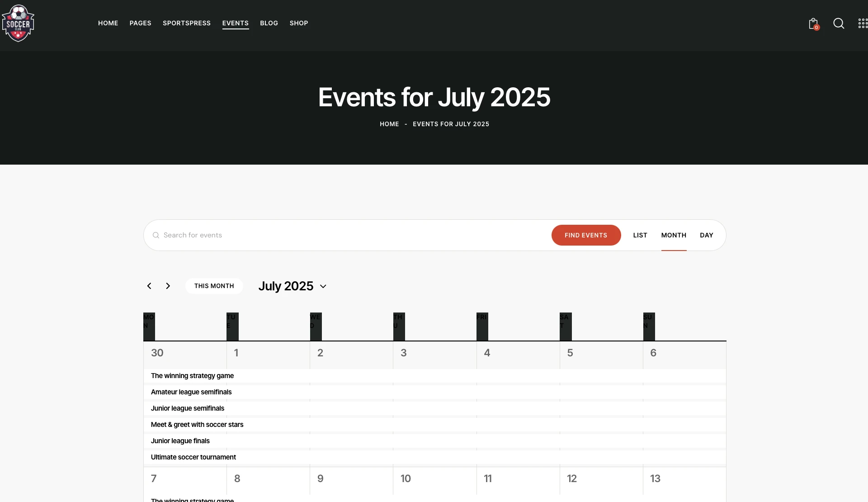Switch to List view
Image resolution: width=868 pixels, height=502 pixels.
pyautogui.click(x=640, y=235)
